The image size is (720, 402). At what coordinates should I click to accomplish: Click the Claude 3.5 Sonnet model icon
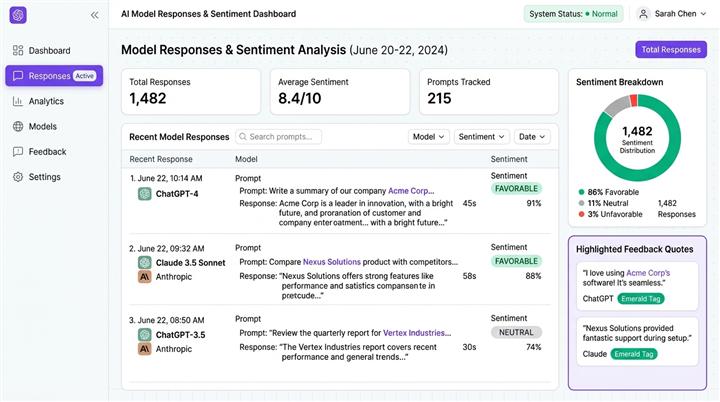145,263
